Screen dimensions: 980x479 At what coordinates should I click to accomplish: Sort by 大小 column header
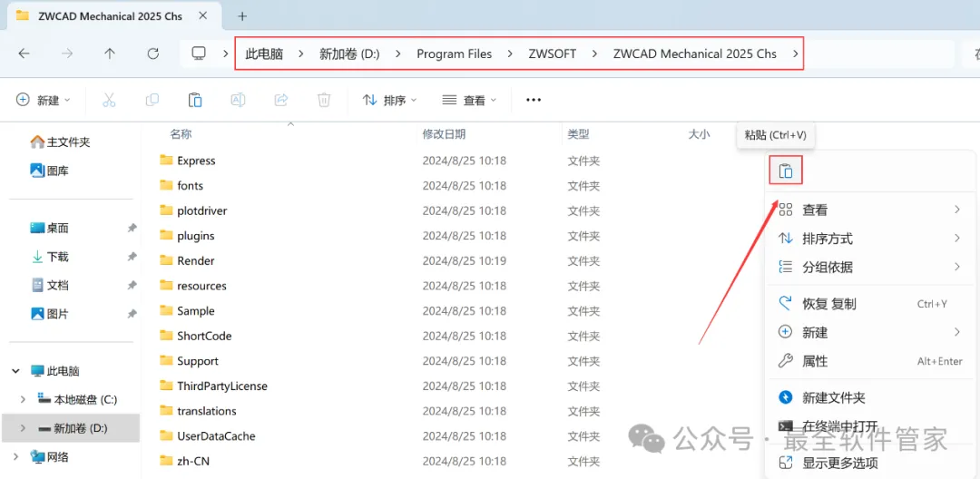click(699, 134)
